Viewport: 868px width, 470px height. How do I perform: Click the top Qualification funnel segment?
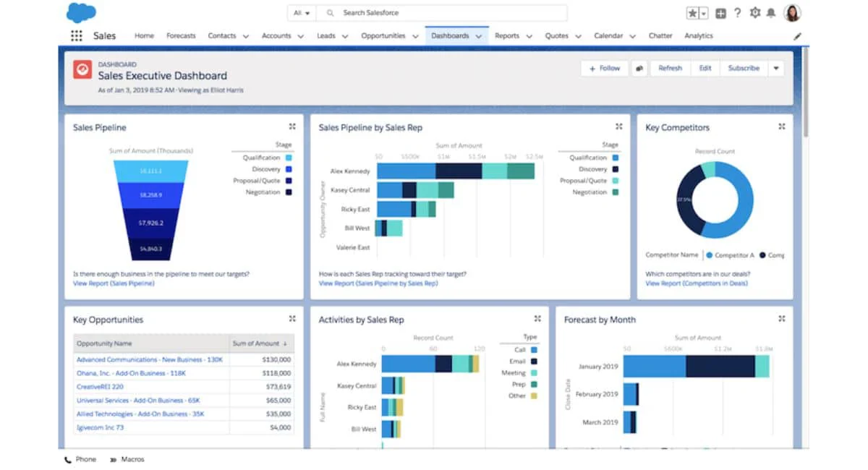point(150,171)
